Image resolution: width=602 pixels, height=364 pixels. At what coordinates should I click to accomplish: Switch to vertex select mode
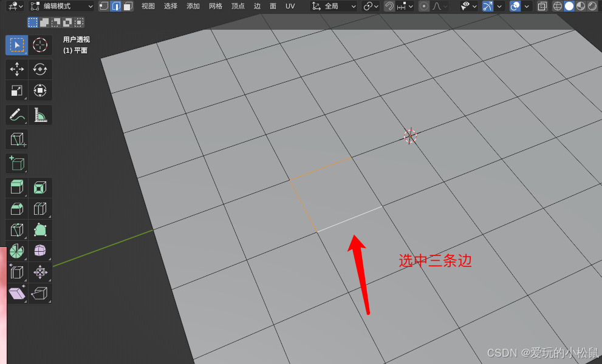[x=104, y=6]
